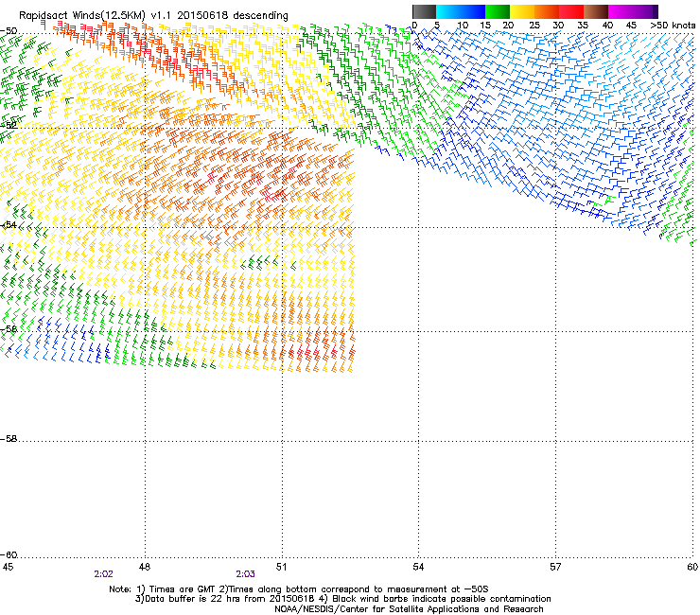Click the '>50 knots' legend label
Image resolution: width=700 pixels, height=615 pixels.
click(673, 26)
